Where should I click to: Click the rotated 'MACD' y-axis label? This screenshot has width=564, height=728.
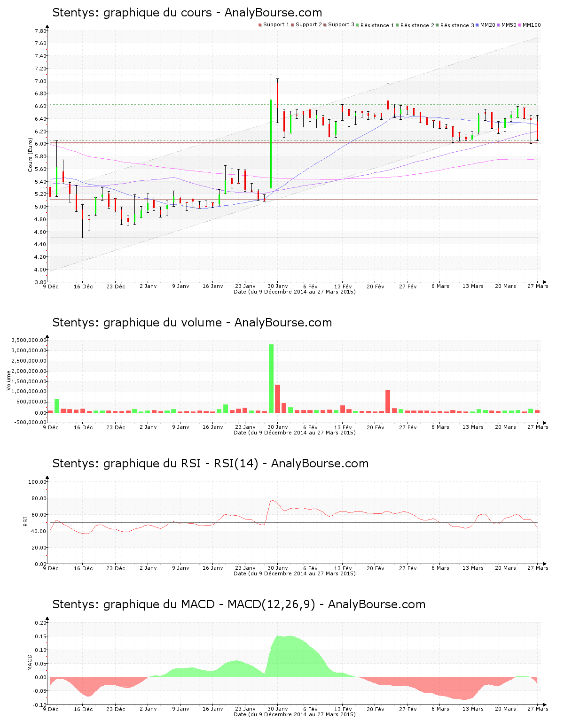point(30,662)
